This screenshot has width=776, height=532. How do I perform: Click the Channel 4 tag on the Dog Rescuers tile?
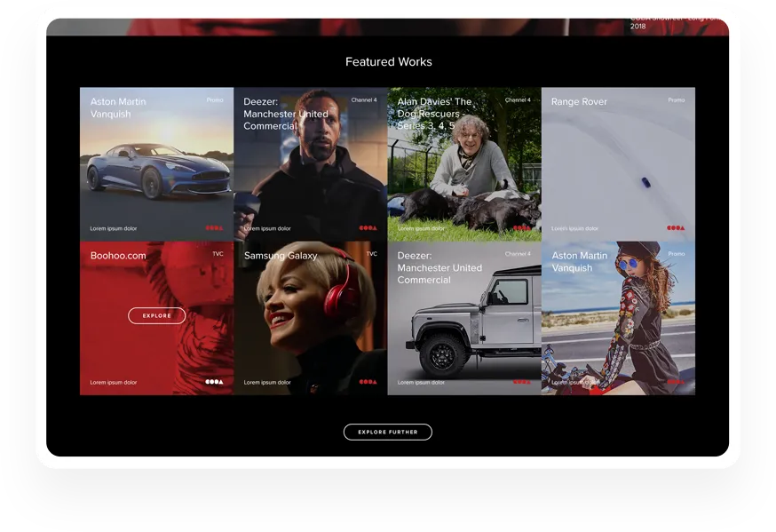[x=518, y=100]
